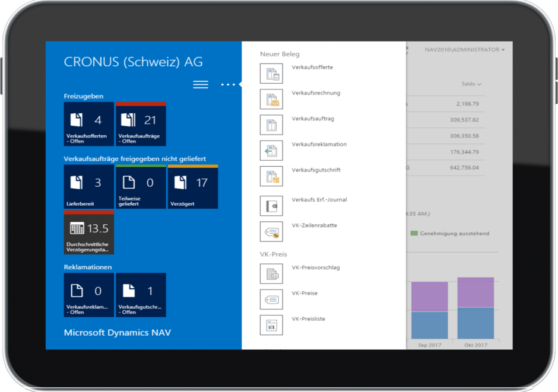Image resolution: width=558 pixels, height=392 pixels.
Task: Select the Okt 2017 chart bar
Action: point(475,308)
